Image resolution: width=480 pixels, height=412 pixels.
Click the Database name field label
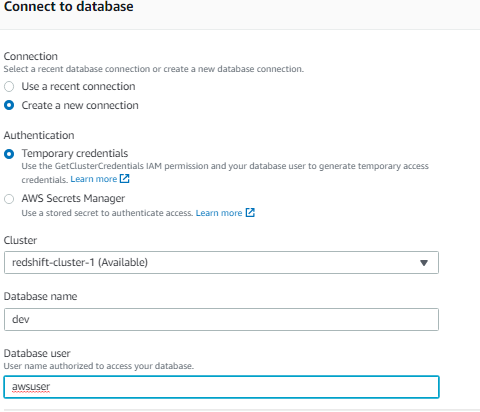tap(40, 296)
